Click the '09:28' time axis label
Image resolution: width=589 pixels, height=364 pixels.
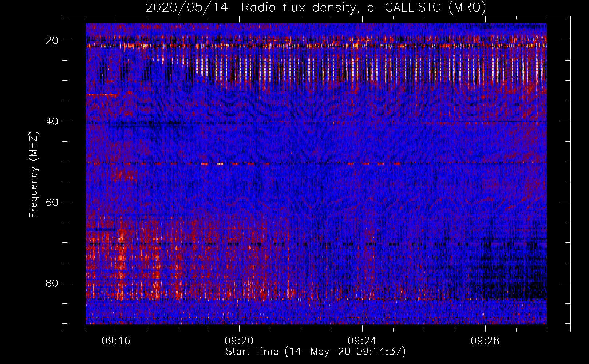(485, 341)
